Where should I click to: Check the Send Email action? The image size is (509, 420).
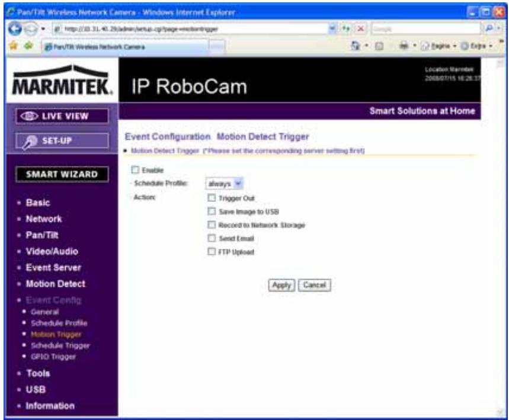click(212, 239)
